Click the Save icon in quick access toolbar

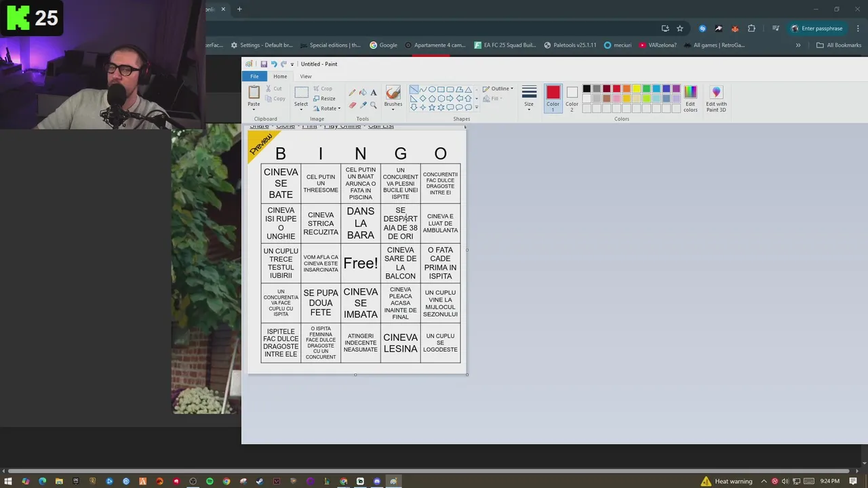(264, 64)
